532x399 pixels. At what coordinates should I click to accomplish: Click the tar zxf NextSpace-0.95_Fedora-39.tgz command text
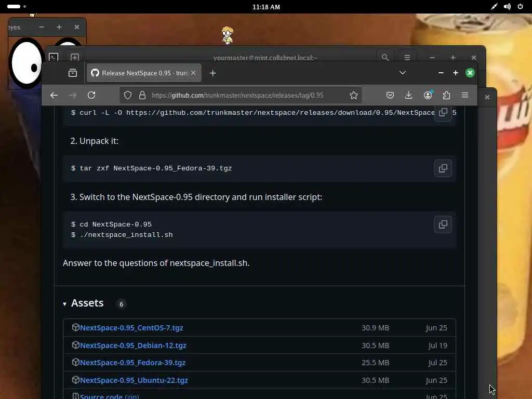click(155, 168)
